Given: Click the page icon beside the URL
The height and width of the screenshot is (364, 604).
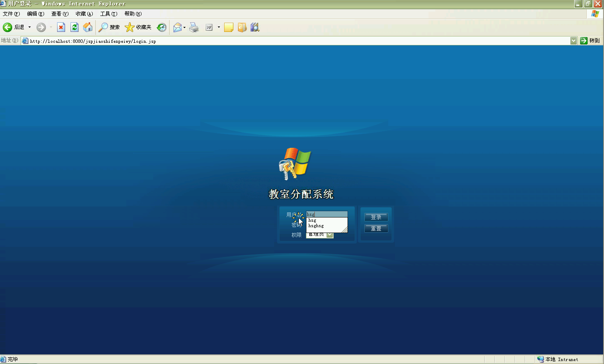Looking at the screenshot, I should (25, 41).
